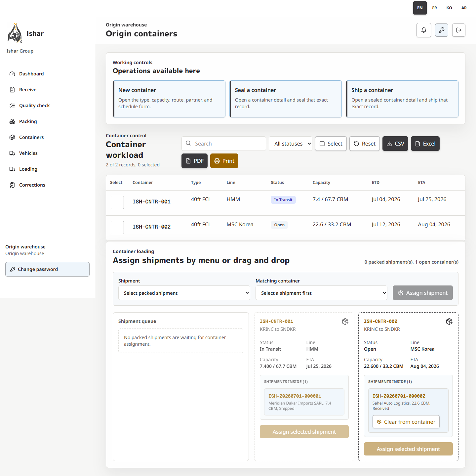Click Clear from container button
The image size is (476, 476).
coord(406,422)
